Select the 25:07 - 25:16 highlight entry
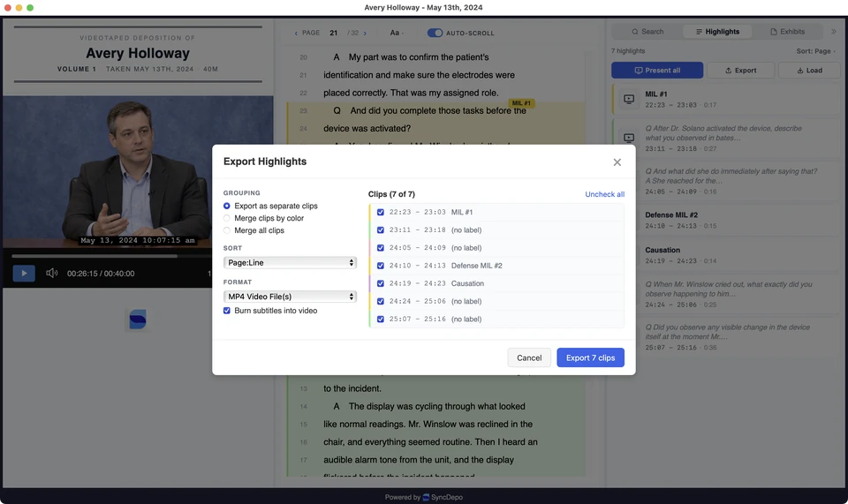 (726, 337)
